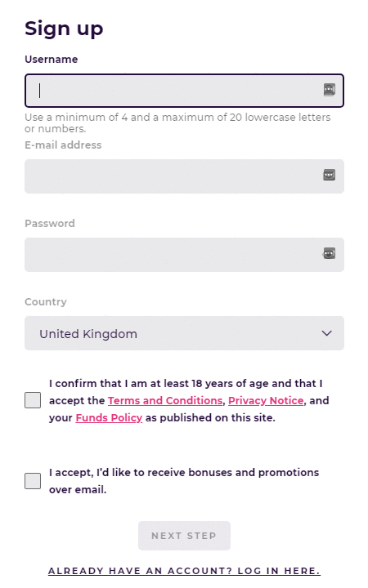Click inside the E-mail address input
368x588 pixels.
pos(184,176)
